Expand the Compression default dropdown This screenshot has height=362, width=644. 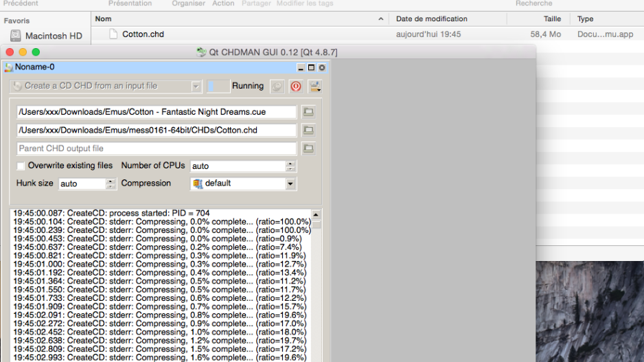pos(290,183)
